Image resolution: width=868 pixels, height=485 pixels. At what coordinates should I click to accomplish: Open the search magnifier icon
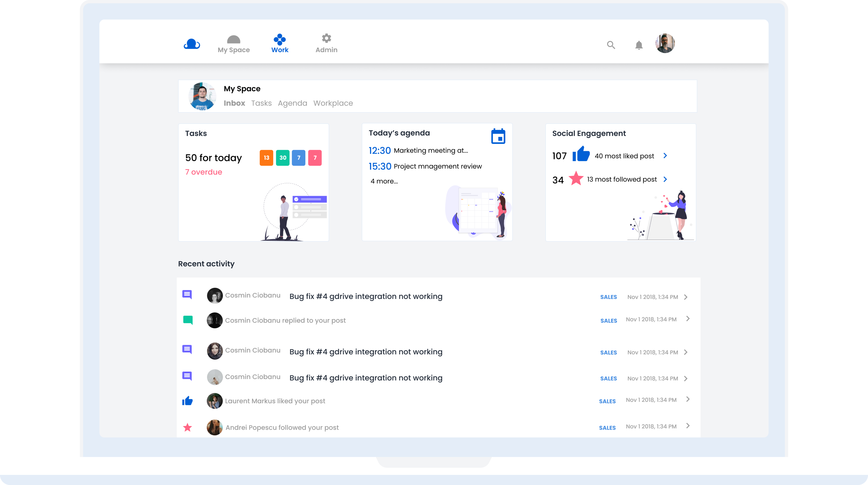coord(611,45)
